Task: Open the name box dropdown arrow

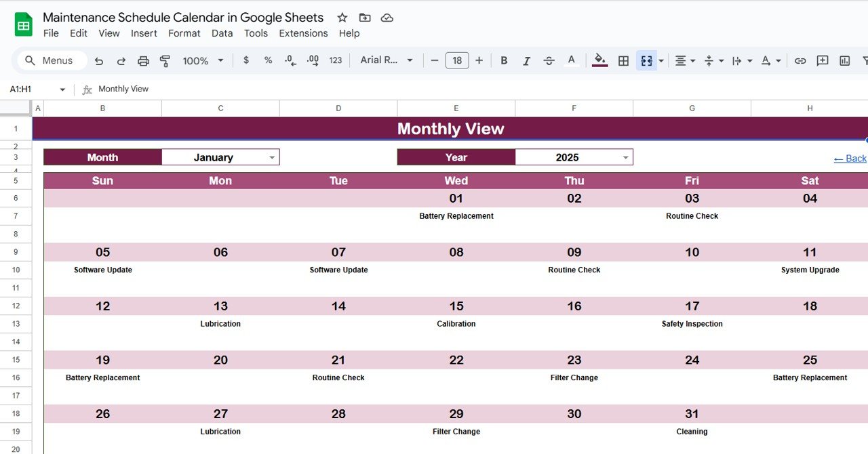Action: pos(62,89)
